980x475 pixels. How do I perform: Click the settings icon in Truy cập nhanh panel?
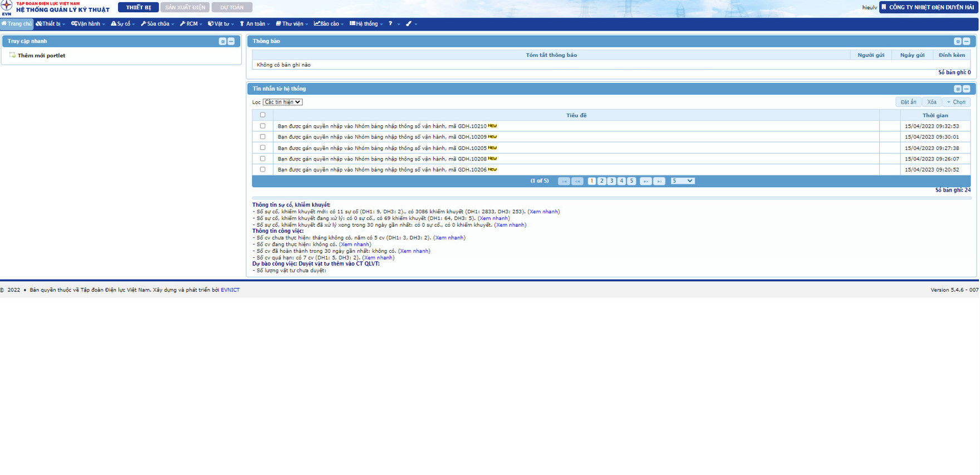[222, 41]
